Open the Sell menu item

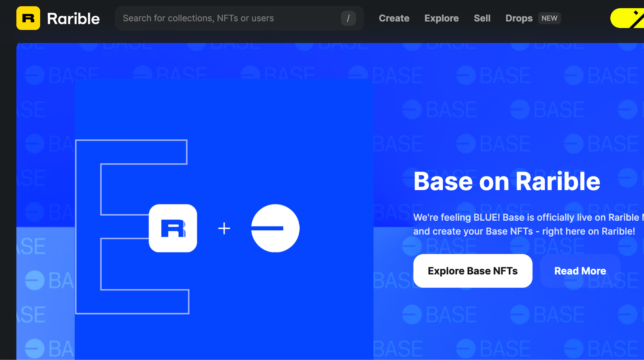482,18
